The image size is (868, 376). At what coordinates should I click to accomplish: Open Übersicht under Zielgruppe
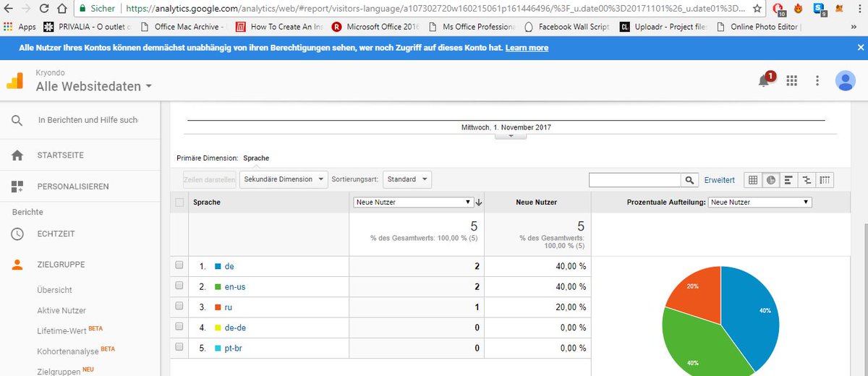(x=54, y=290)
